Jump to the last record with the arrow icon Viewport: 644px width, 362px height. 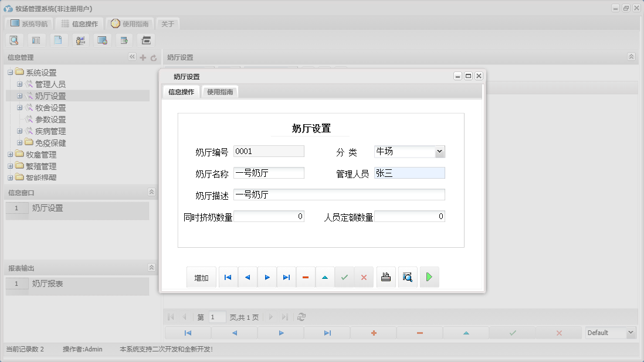(286, 276)
